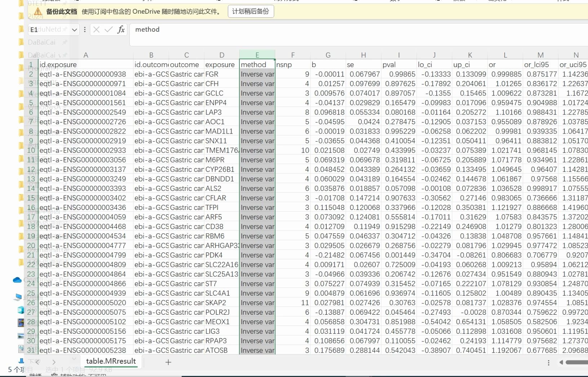Select the se cell 0.304731
This screenshot has width=588, height=377.
(x=363, y=322)
